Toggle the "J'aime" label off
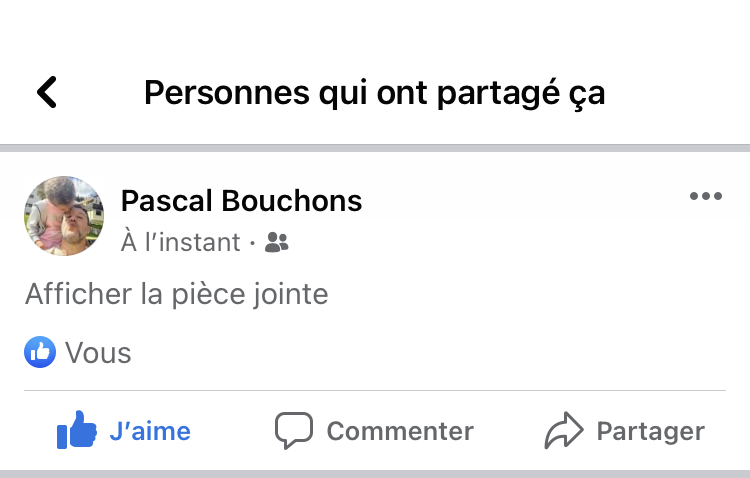The width and height of the screenshot is (750, 478). (150, 431)
